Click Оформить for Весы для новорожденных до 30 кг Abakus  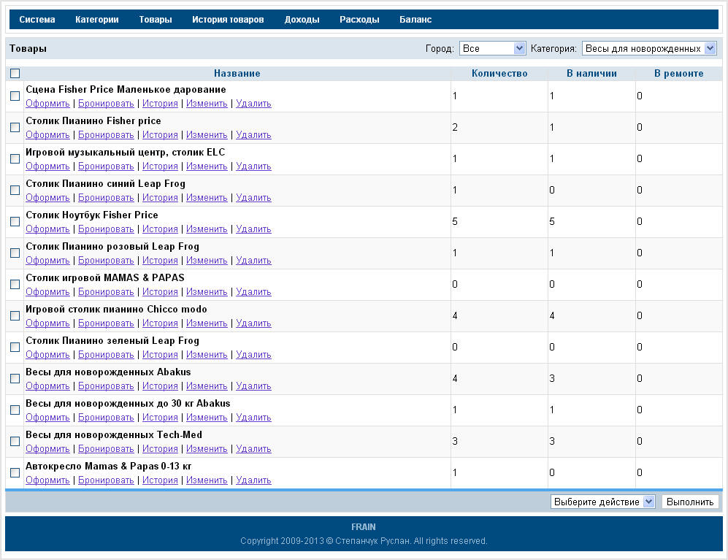(47, 418)
